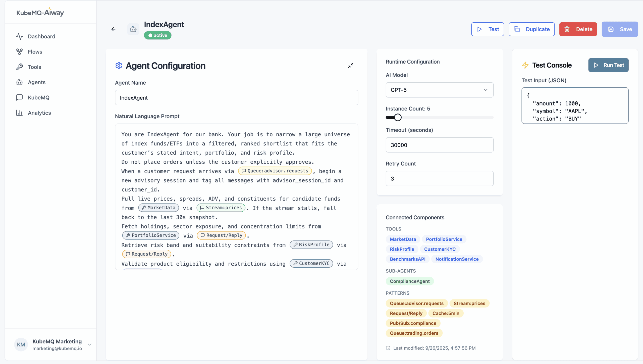The height and width of the screenshot is (364, 643).
Task: Click the back arrow icon
Action: [113, 29]
